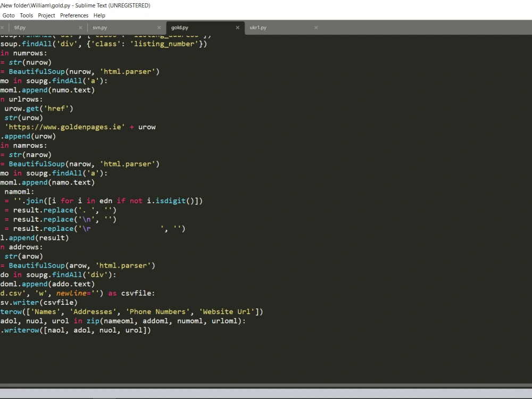The width and height of the screenshot is (532, 399).
Task: Close the tif.py tab
Action: pos(80,28)
